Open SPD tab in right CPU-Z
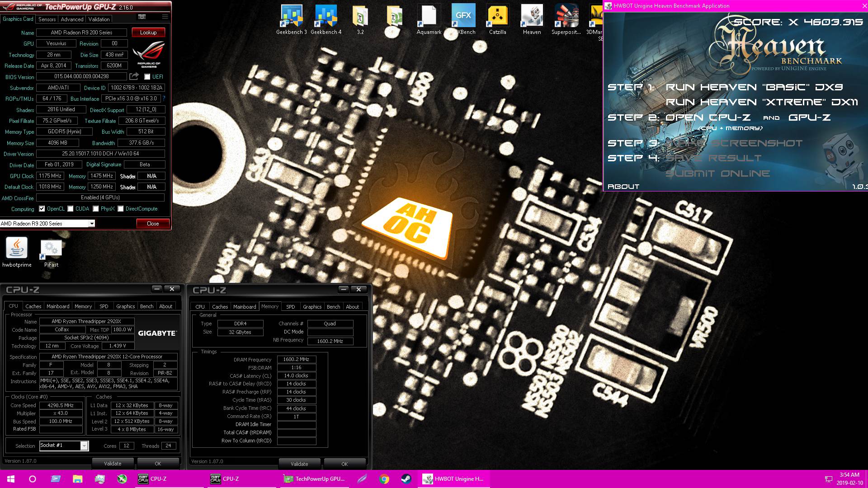The width and height of the screenshot is (868, 488). (x=291, y=307)
